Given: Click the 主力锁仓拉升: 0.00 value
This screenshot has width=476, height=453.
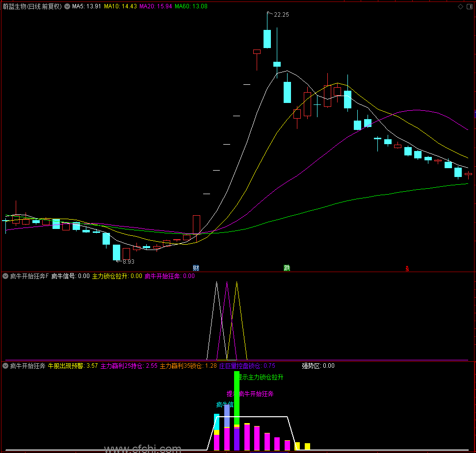Looking at the screenshot, I should [117, 276].
